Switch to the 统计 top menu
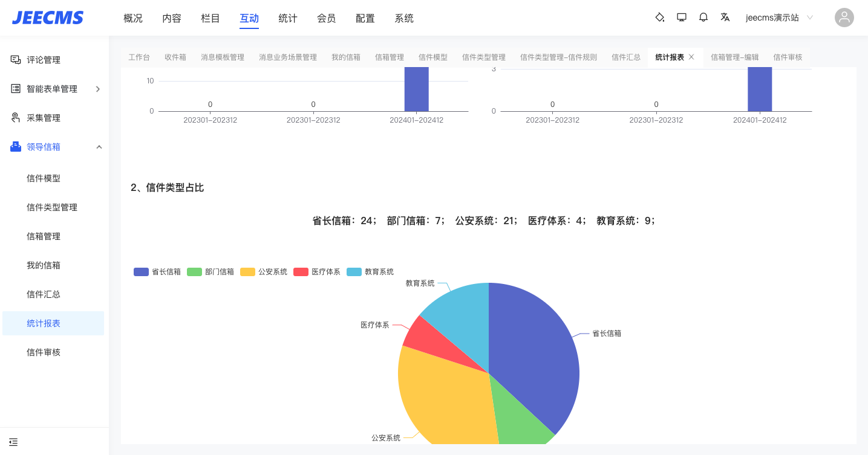This screenshot has height=455, width=868. tap(288, 18)
